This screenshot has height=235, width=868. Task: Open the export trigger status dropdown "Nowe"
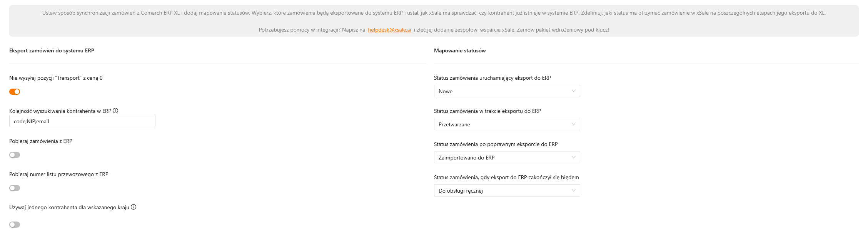tap(506, 91)
